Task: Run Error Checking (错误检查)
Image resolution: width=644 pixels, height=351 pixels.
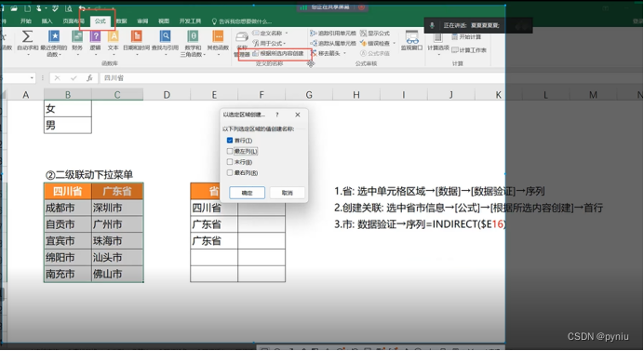Action: point(375,43)
